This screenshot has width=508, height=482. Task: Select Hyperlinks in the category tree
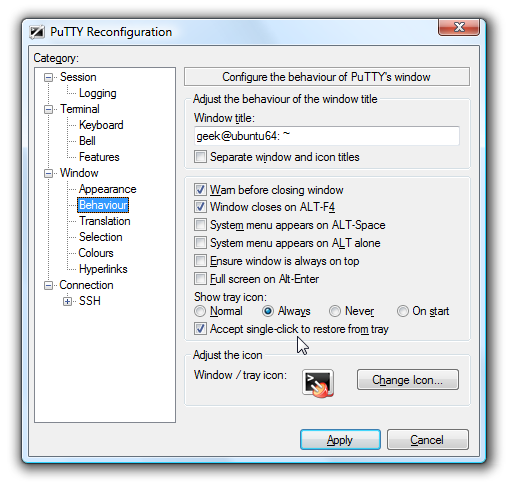coord(103,269)
